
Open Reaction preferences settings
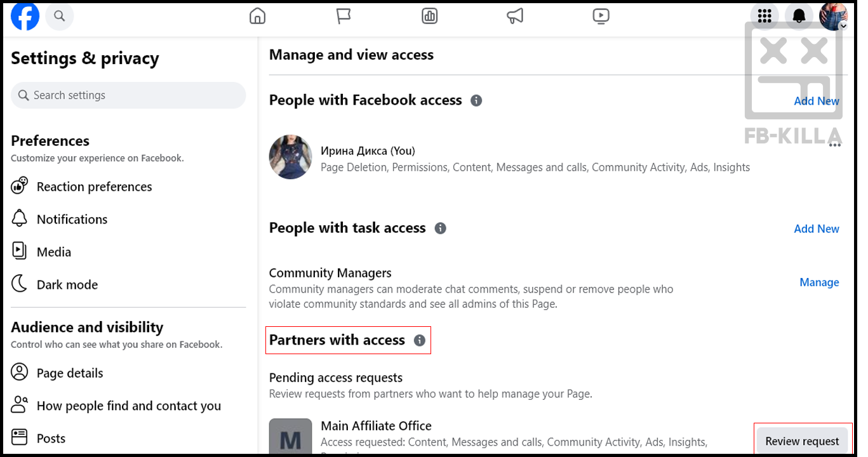point(94,187)
